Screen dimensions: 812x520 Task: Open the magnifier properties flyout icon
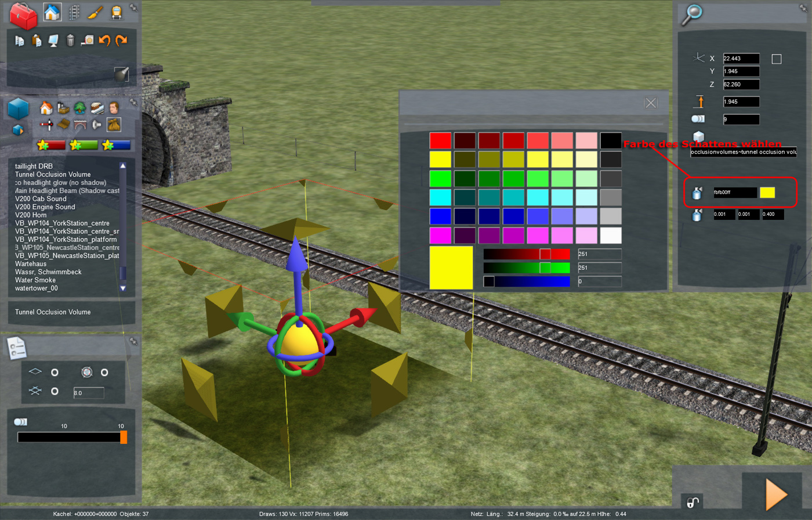tap(691, 14)
